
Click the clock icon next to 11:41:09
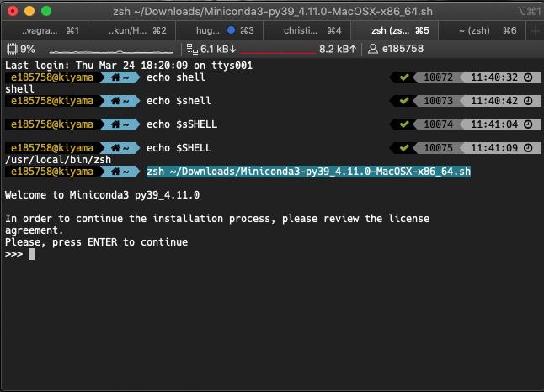[x=528, y=148]
